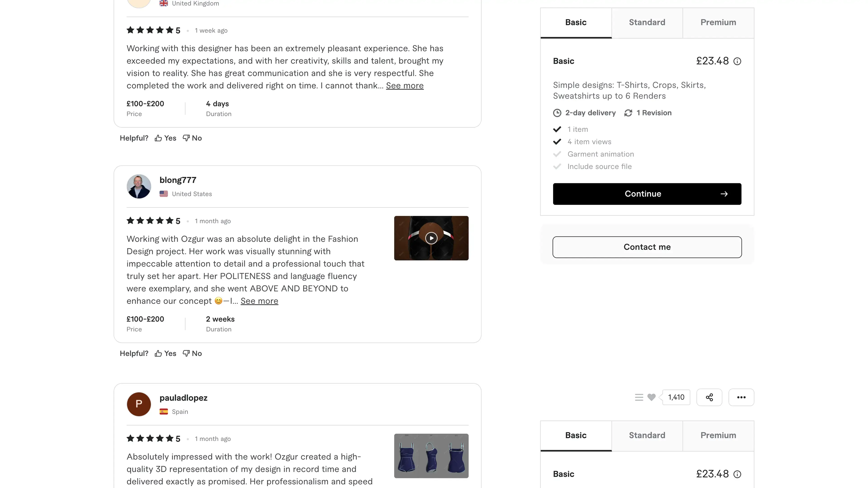This screenshot has height=488, width=868.
Task: Expand the first review with See more
Action: pos(405,86)
